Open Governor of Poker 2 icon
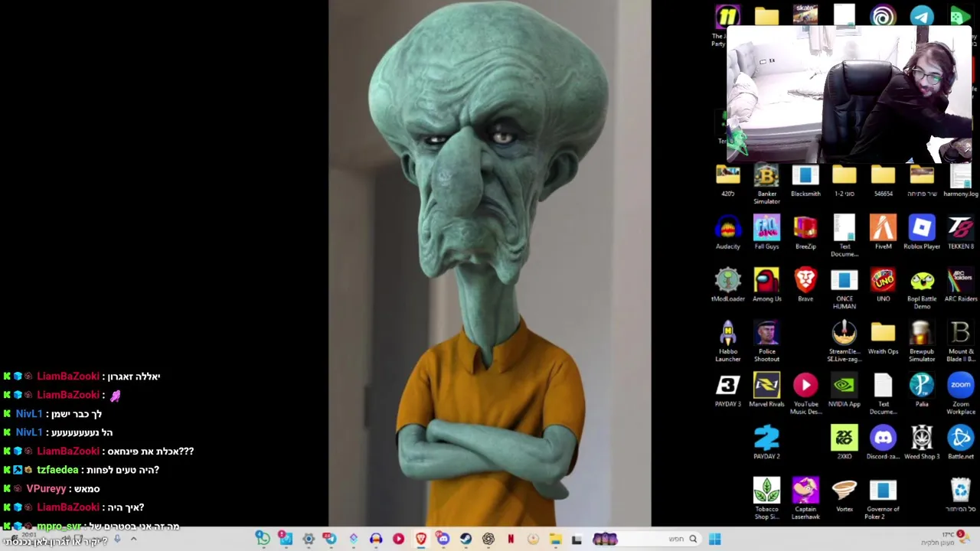The height and width of the screenshot is (551, 980). (x=883, y=498)
